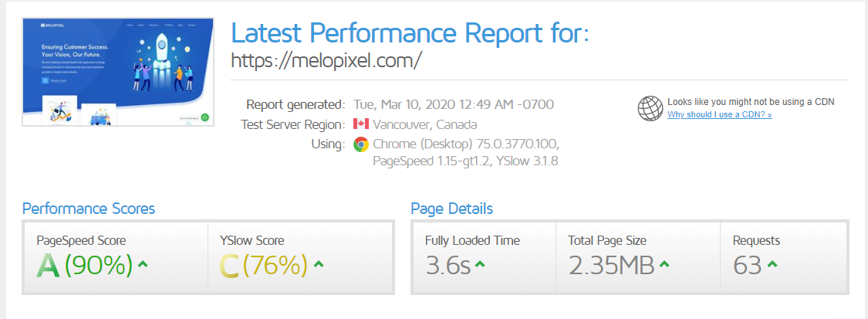868x319 pixels.
Task: Click the Performance Scores heading
Action: point(89,209)
